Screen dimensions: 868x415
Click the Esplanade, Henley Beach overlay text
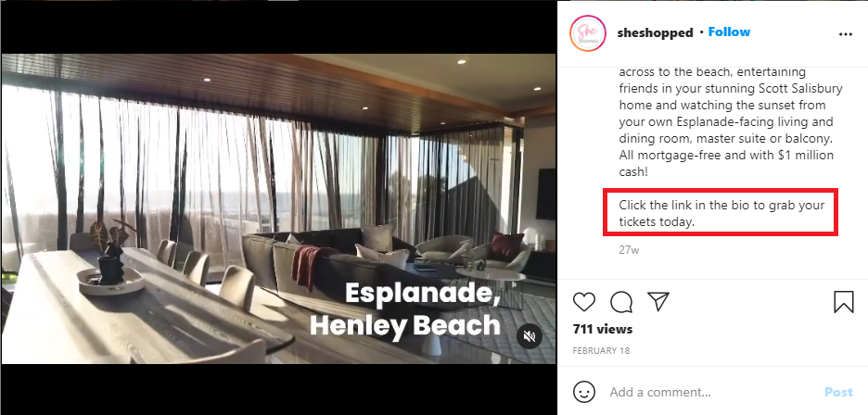pyautogui.click(x=405, y=310)
